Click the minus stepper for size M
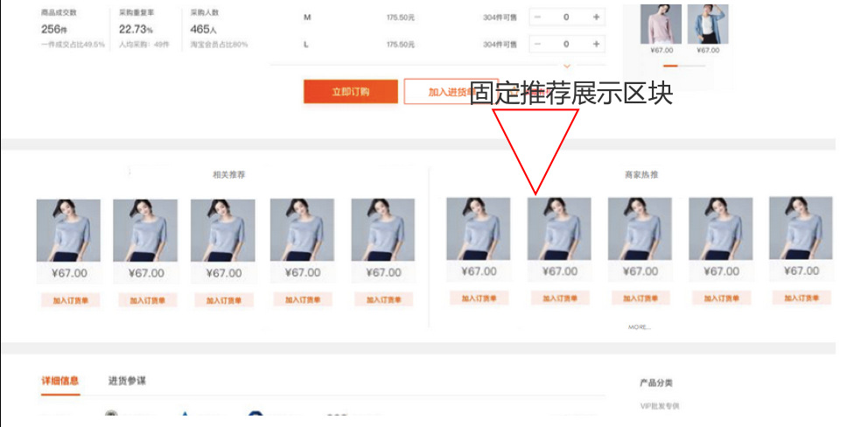The image size is (868, 427). 537,17
